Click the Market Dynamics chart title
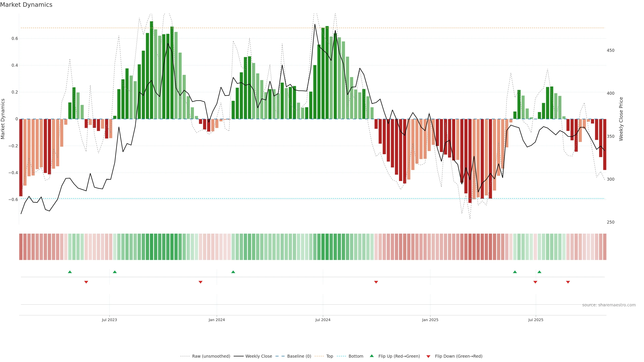 (26, 5)
